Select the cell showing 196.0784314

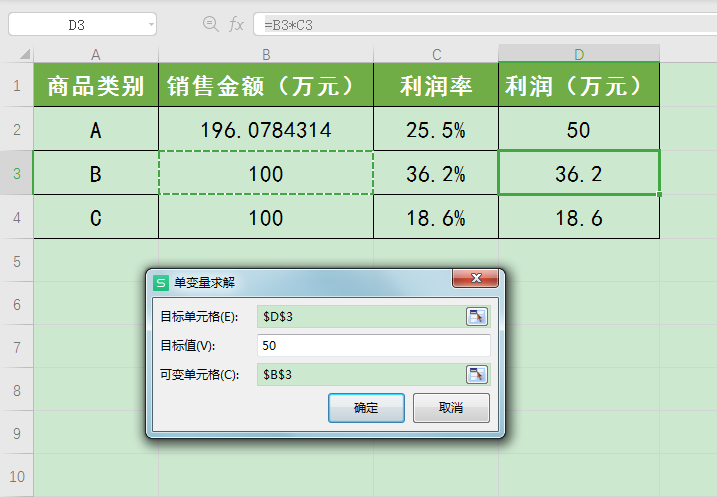tap(266, 129)
